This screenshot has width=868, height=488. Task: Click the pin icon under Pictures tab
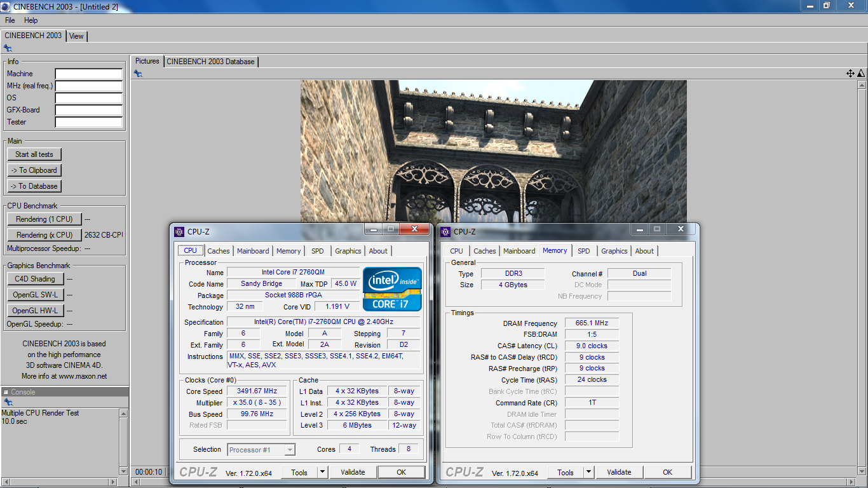coord(138,74)
